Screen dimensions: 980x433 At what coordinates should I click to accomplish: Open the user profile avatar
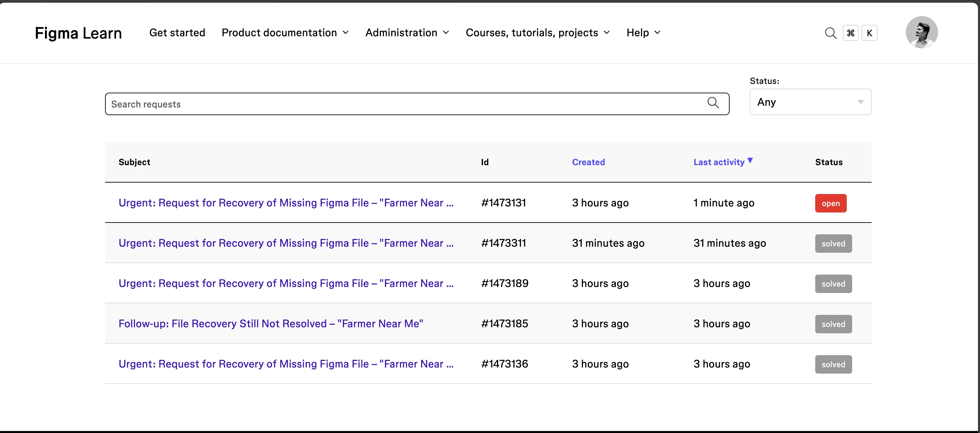point(921,32)
